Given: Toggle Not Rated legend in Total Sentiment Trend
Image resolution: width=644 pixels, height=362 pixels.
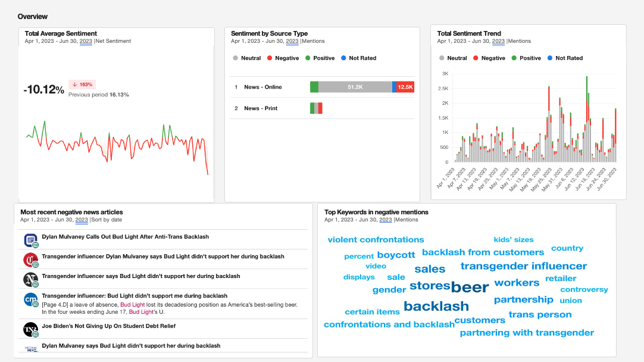Looking at the screenshot, I should pyautogui.click(x=564, y=58).
